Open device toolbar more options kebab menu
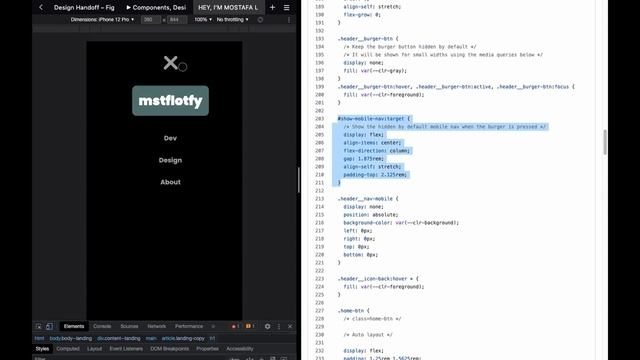 (x=289, y=20)
